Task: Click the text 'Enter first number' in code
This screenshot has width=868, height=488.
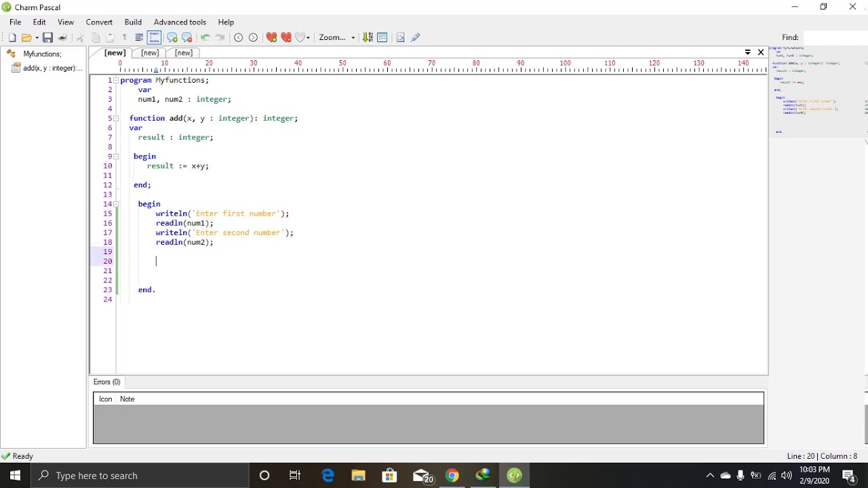Action: coord(235,213)
